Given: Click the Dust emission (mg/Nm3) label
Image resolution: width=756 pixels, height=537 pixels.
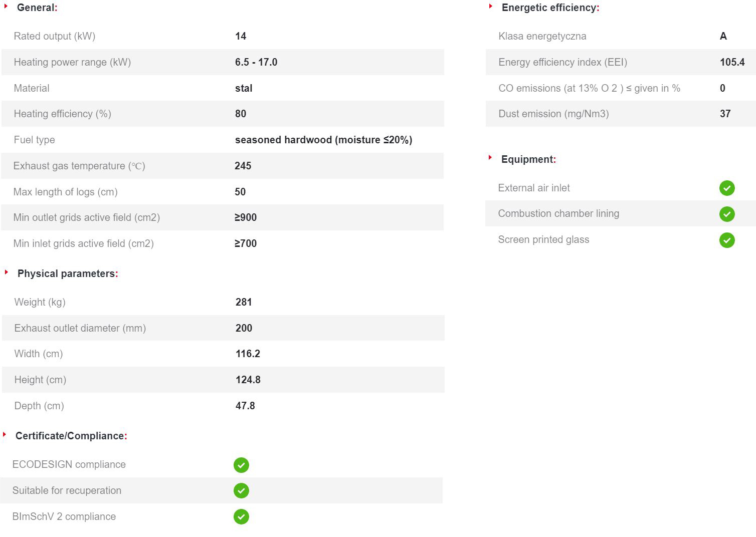Looking at the screenshot, I should (x=553, y=114).
